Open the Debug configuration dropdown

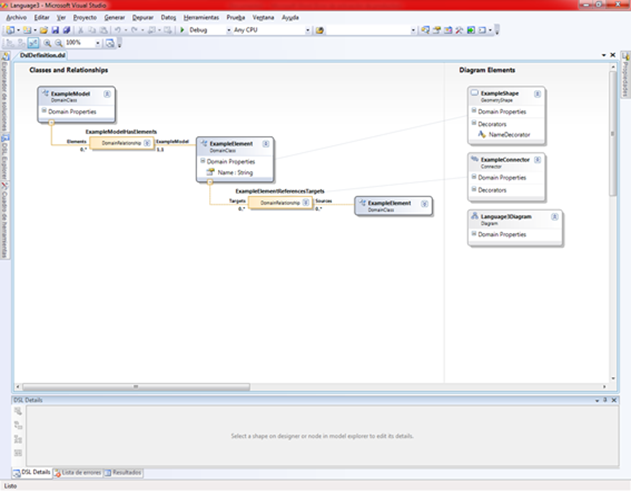(229, 30)
